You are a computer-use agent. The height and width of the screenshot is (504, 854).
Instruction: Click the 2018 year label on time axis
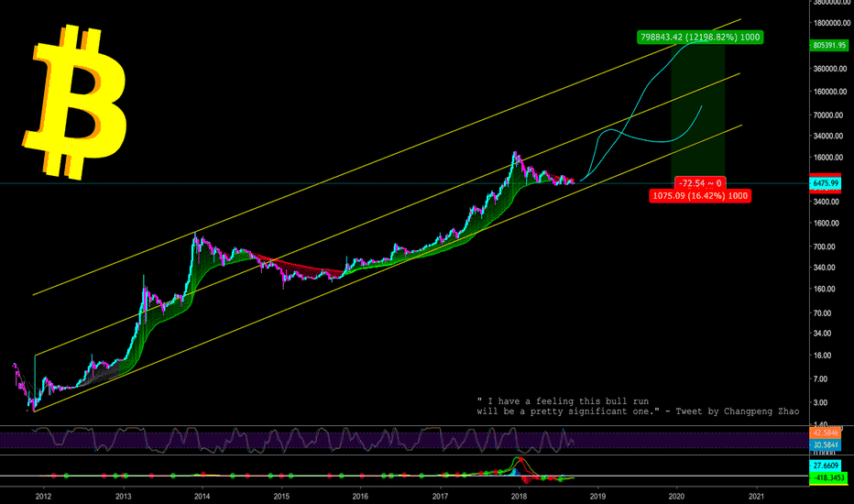pyautogui.click(x=519, y=497)
